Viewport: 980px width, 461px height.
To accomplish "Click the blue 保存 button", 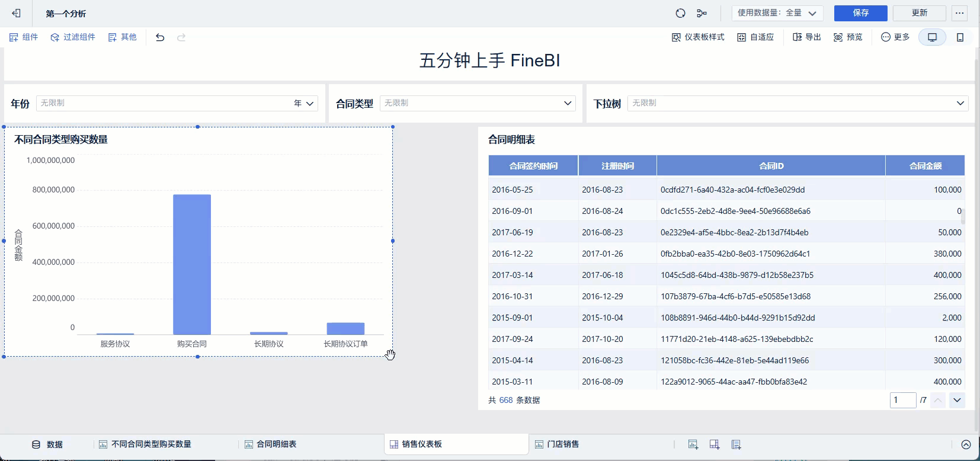I will click(x=860, y=13).
